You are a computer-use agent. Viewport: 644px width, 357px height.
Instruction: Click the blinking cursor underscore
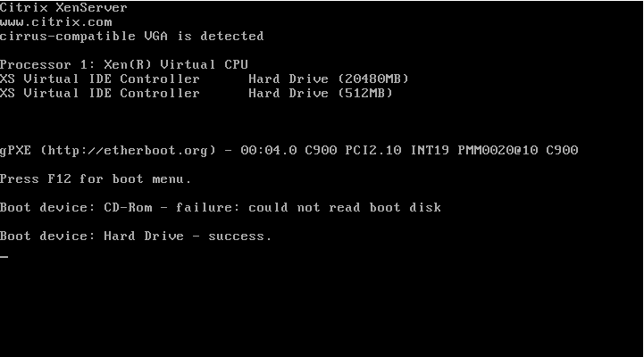coord(4,257)
